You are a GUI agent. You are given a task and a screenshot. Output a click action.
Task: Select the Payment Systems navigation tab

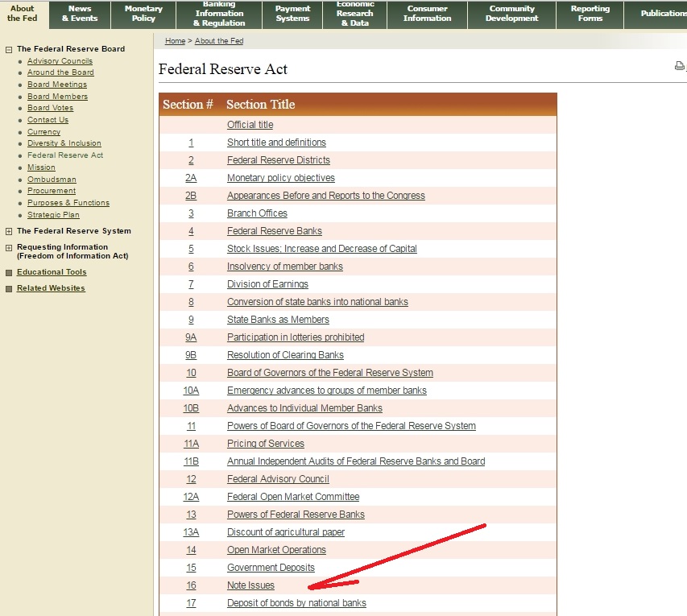click(292, 14)
